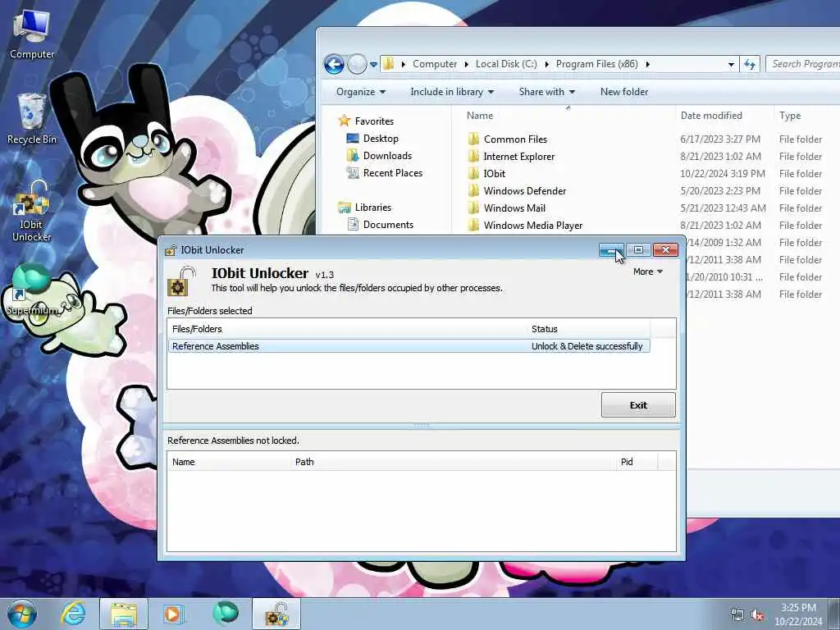Click 'Unlock & Delete successfully' status cell

click(x=587, y=346)
